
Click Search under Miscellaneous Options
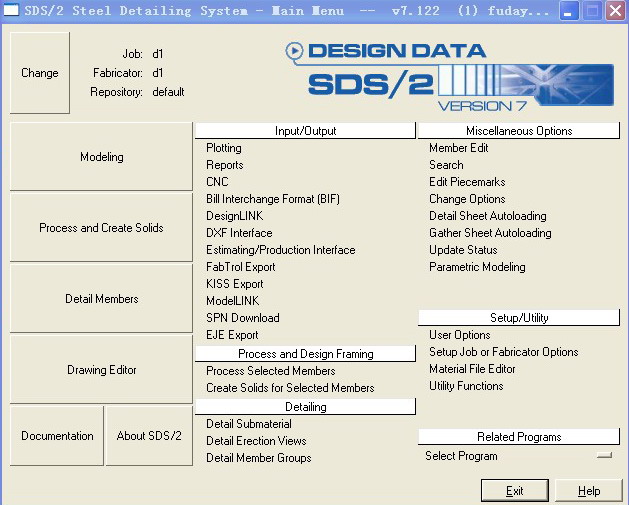446,165
